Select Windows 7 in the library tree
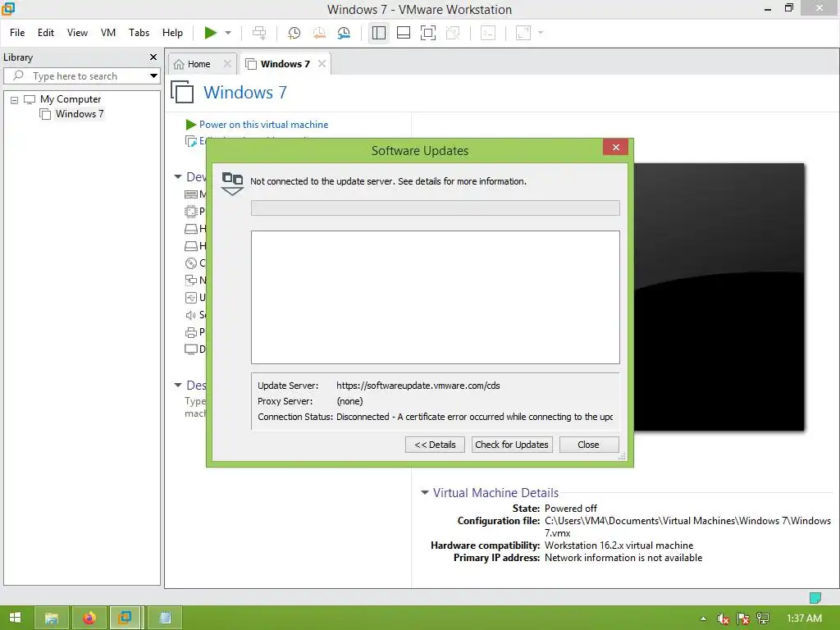The image size is (840, 630). point(80,113)
